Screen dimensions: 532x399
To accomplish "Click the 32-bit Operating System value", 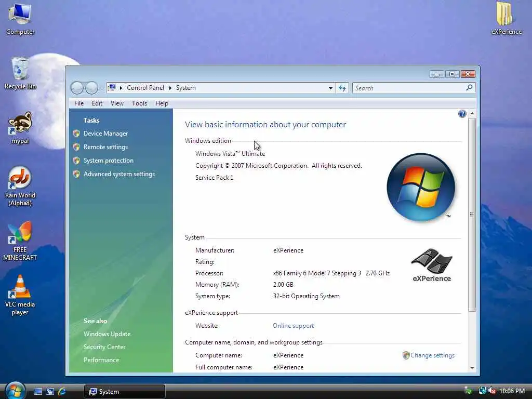I will pyautogui.click(x=306, y=296).
